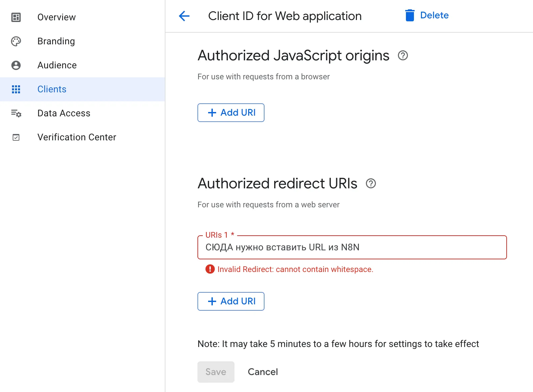The width and height of the screenshot is (533, 392).
Task: Add URI under Authorized redirect URIs
Action: 231,301
